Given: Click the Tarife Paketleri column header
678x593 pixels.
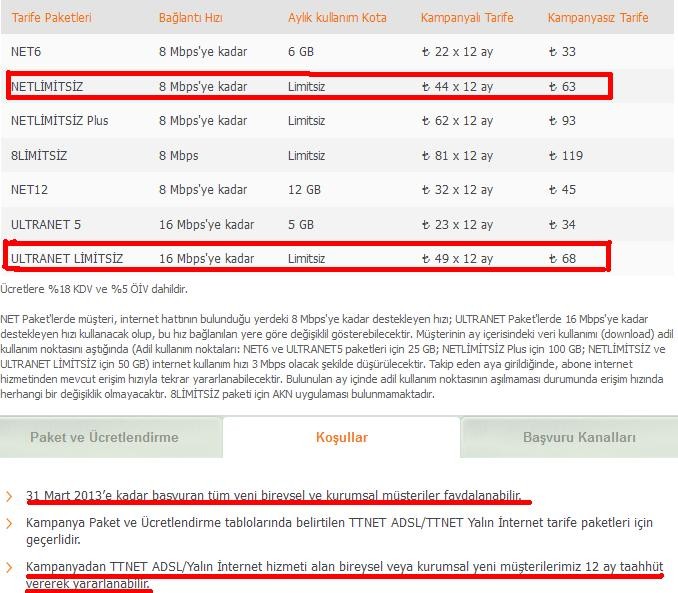Looking at the screenshot, I should 51,18.
